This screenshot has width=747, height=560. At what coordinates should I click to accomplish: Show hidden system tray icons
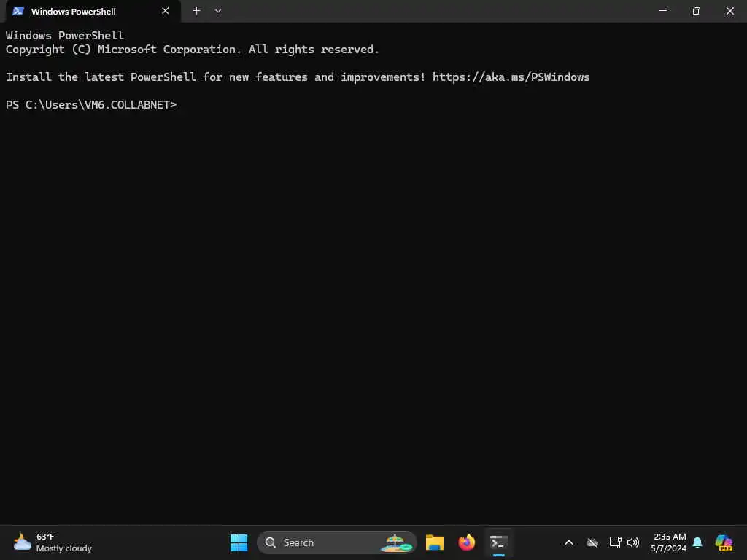569,542
